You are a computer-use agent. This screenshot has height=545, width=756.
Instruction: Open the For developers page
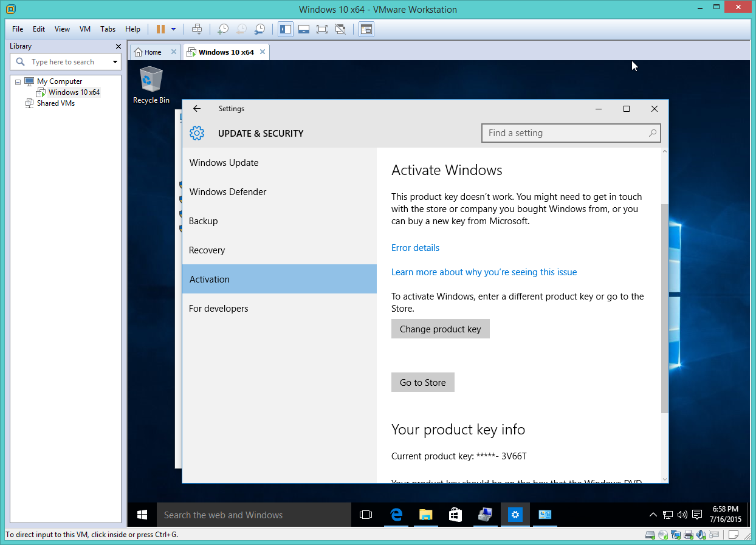pyautogui.click(x=280, y=309)
